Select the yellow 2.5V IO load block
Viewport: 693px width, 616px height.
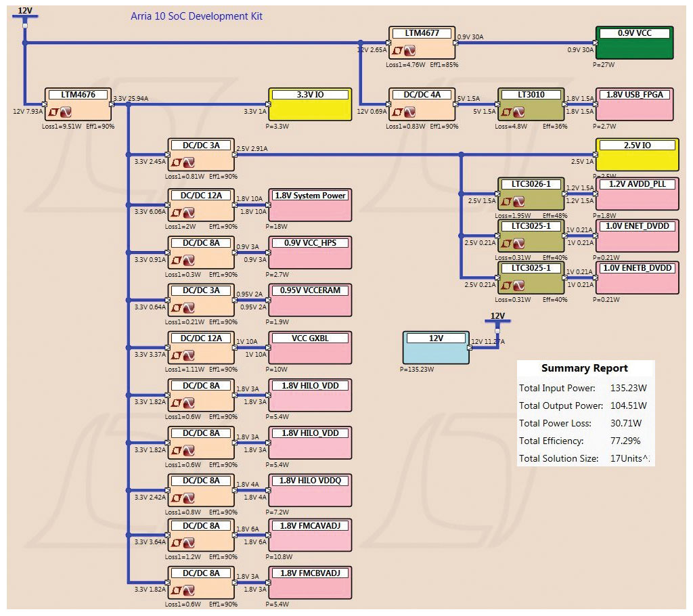(638, 155)
